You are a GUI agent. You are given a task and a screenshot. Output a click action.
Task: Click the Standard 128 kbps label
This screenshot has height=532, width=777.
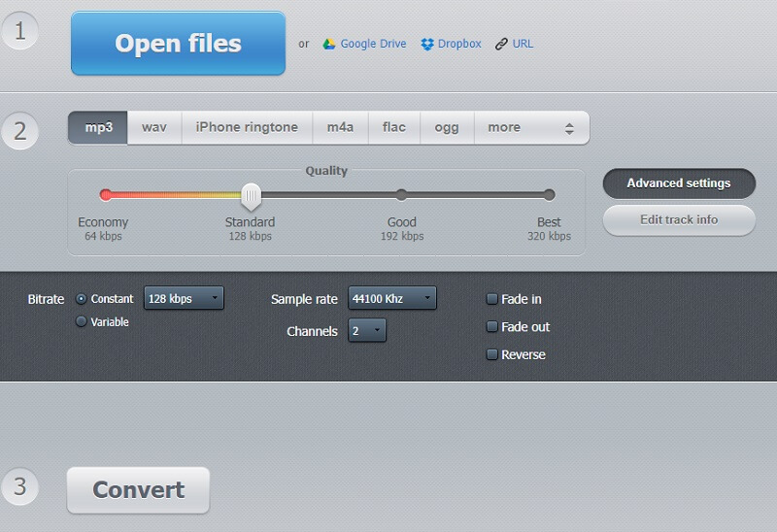251,229
